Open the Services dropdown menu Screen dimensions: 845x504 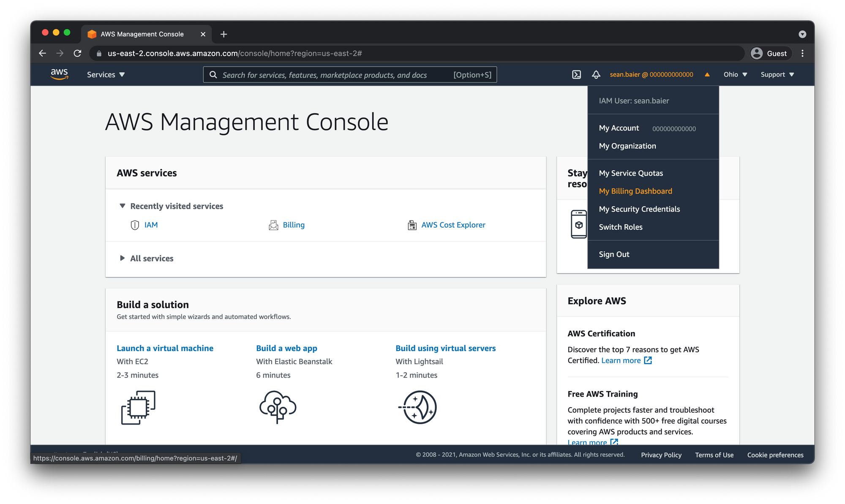106,75
